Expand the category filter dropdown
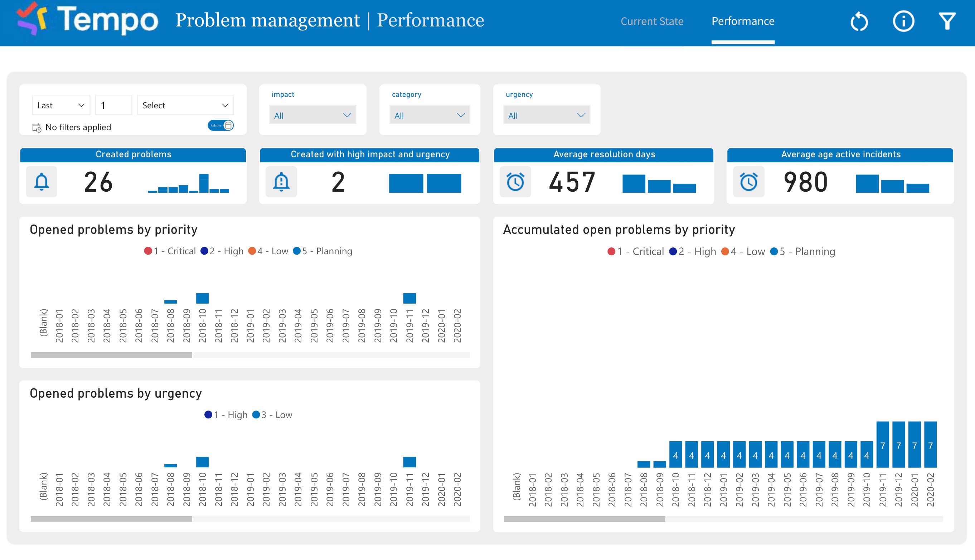 coord(430,115)
